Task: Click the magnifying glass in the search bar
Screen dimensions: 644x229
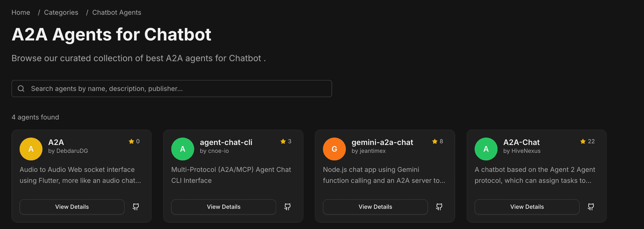Action: point(21,88)
